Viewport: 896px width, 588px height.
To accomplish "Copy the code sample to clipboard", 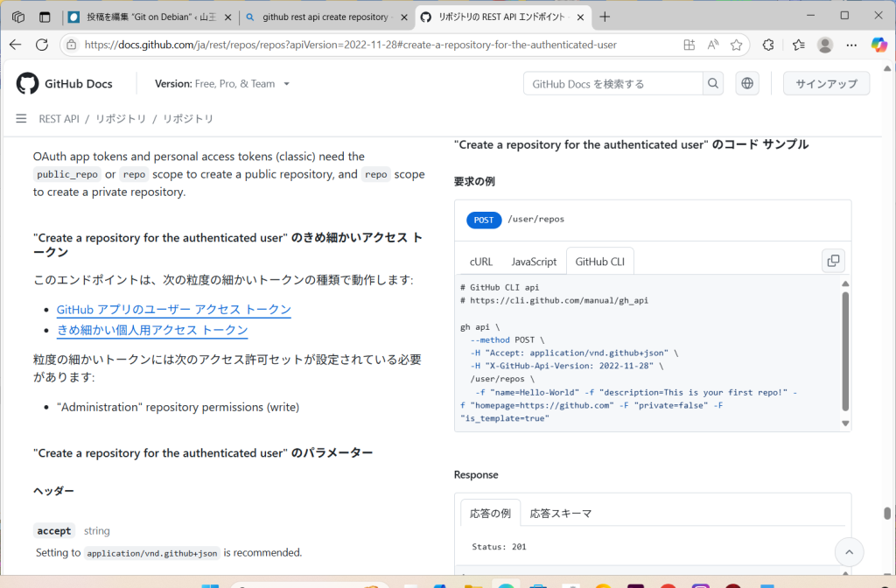I will click(x=833, y=261).
